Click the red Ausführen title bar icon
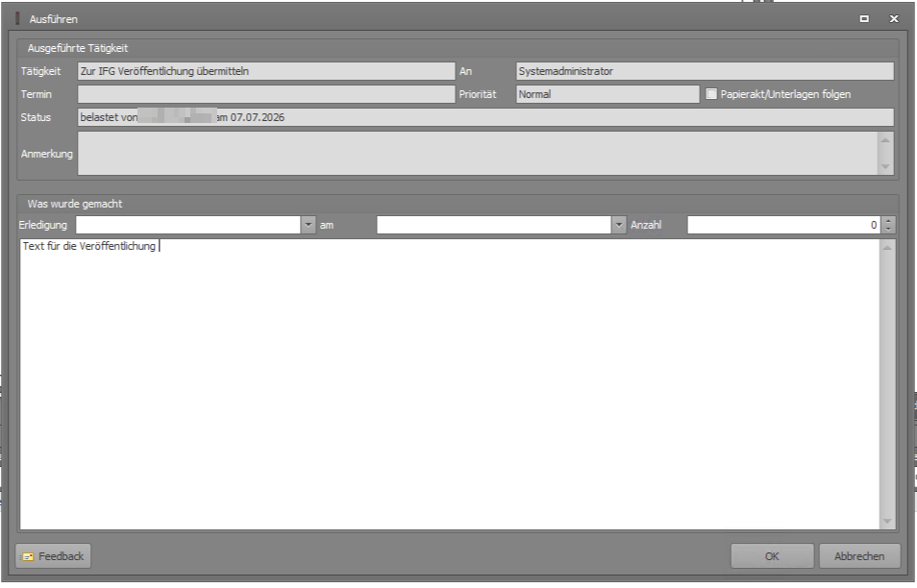This screenshot has height=588, width=917. pyautogui.click(x=17, y=18)
